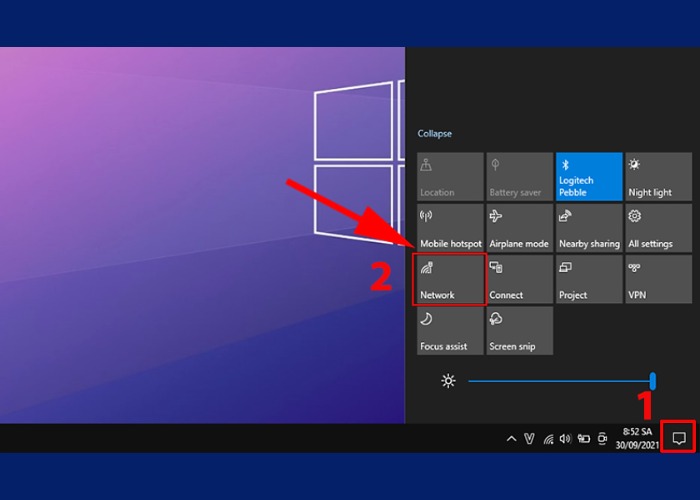
Task: Show hidden tray icons chevron
Action: pyautogui.click(x=512, y=438)
